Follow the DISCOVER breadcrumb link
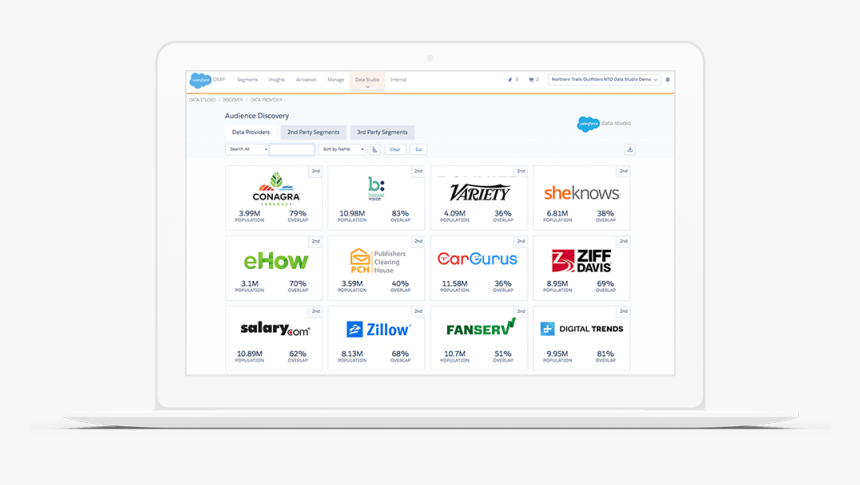The image size is (860, 485). (233, 100)
